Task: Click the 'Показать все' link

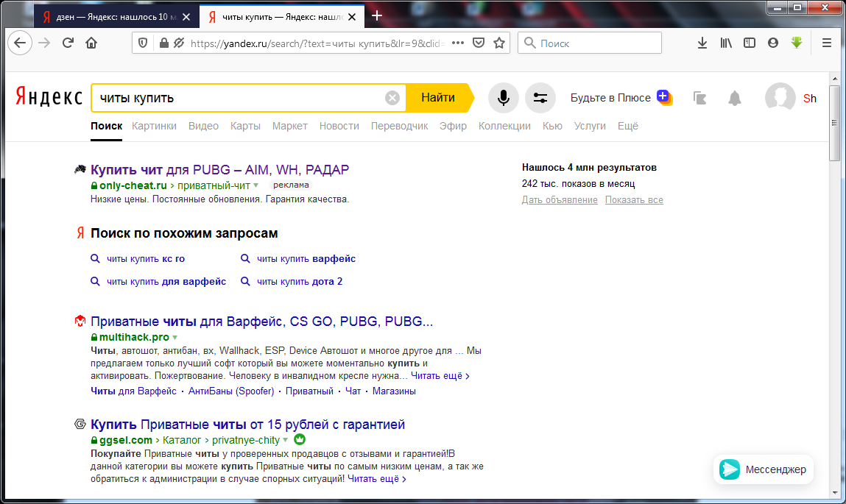Action: pyautogui.click(x=634, y=200)
